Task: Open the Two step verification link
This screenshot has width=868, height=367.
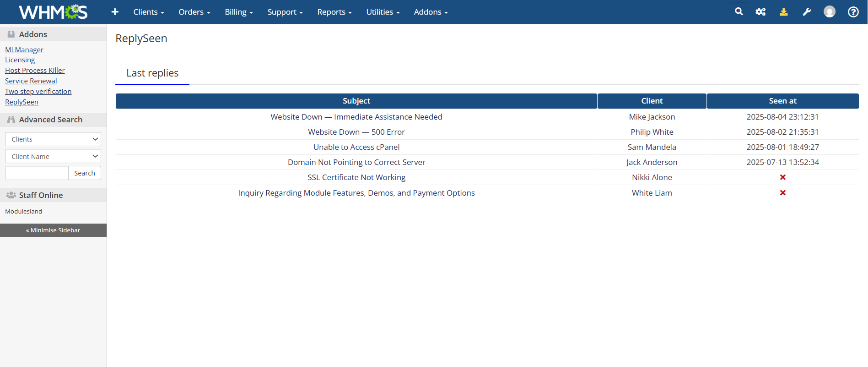Action: [38, 92]
